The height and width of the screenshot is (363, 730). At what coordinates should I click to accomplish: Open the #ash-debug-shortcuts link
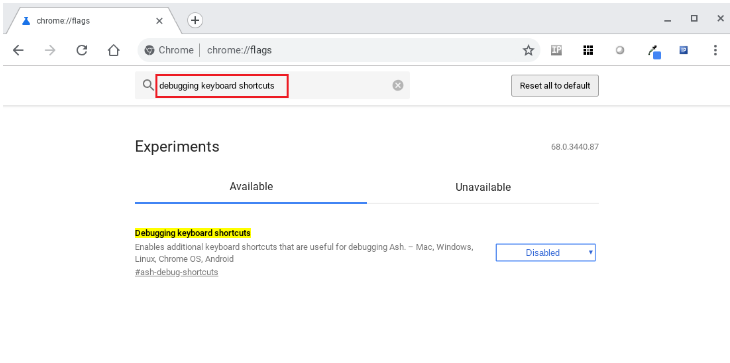[176, 272]
